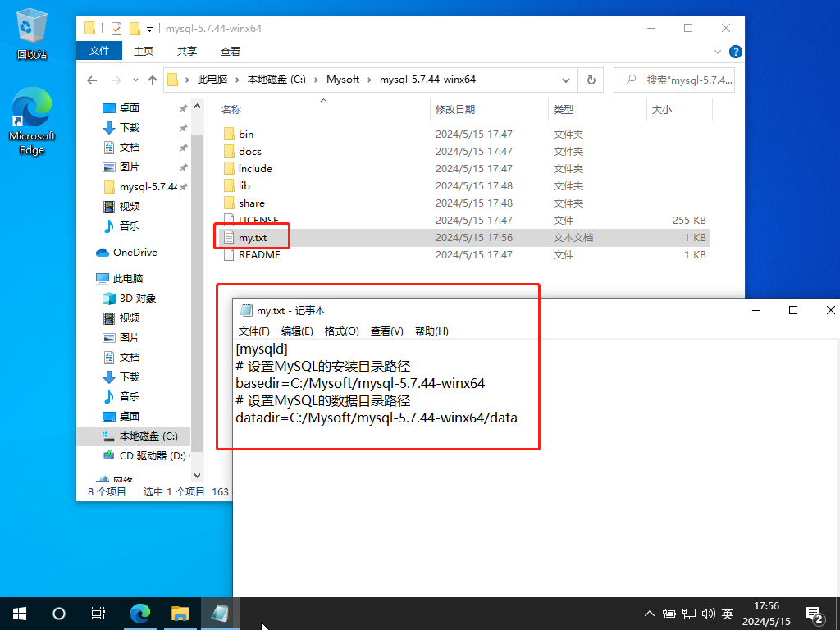Go up one folder level arrow
840x630 pixels.
click(153, 80)
